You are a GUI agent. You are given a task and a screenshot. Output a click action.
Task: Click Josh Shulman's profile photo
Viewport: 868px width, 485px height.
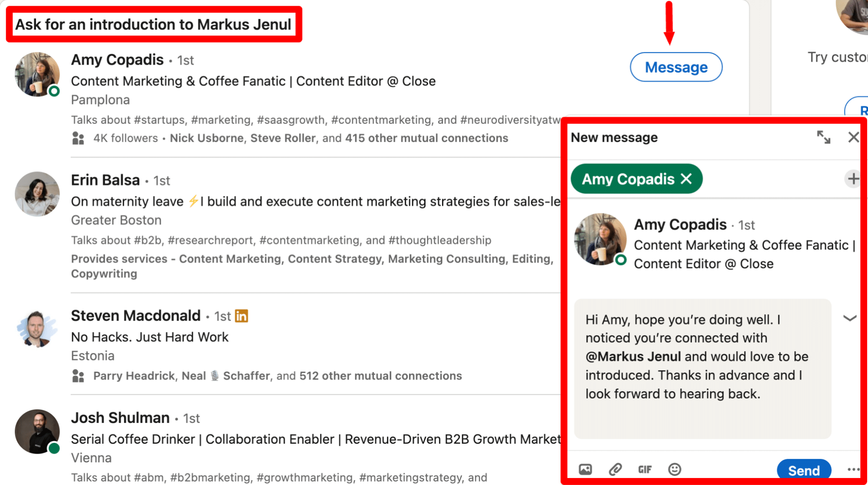click(x=37, y=432)
